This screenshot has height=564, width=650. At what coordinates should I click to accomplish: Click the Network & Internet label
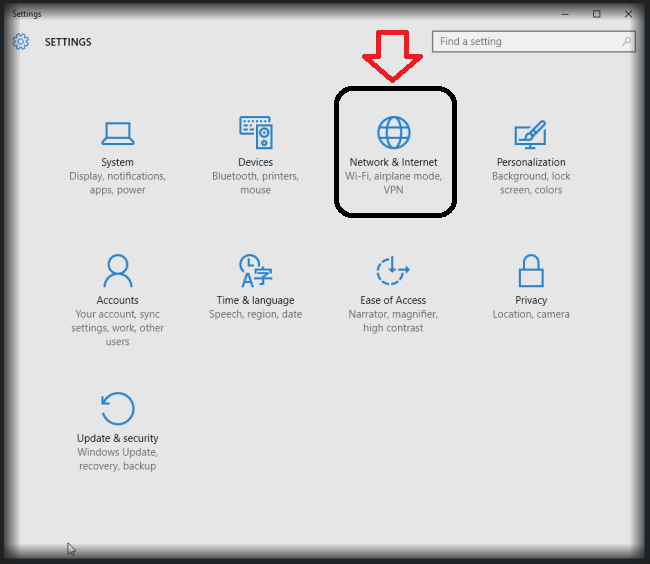(393, 162)
